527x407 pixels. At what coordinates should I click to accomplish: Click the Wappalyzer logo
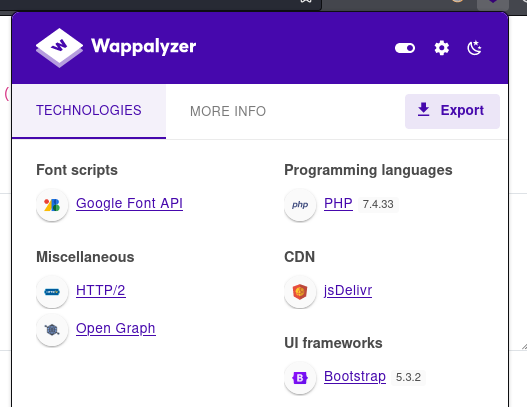[x=116, y=48]
